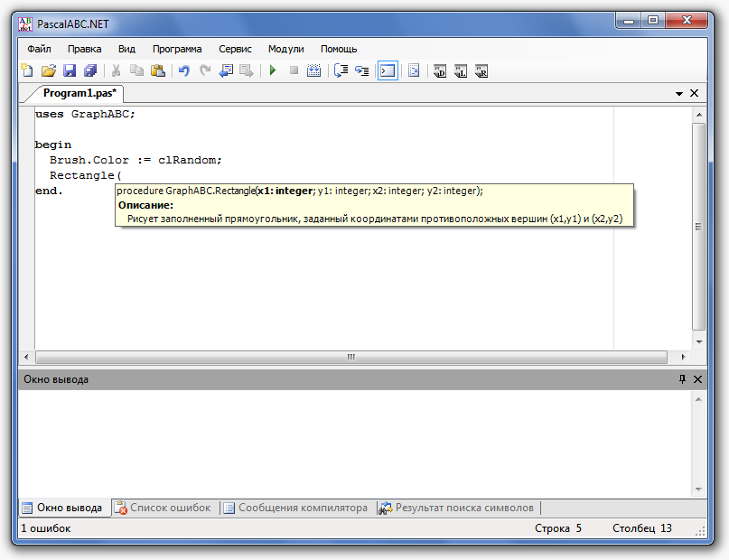Screen dimensions: 729x560
Task: Click the Save All icon
Action: coord(89,70)
